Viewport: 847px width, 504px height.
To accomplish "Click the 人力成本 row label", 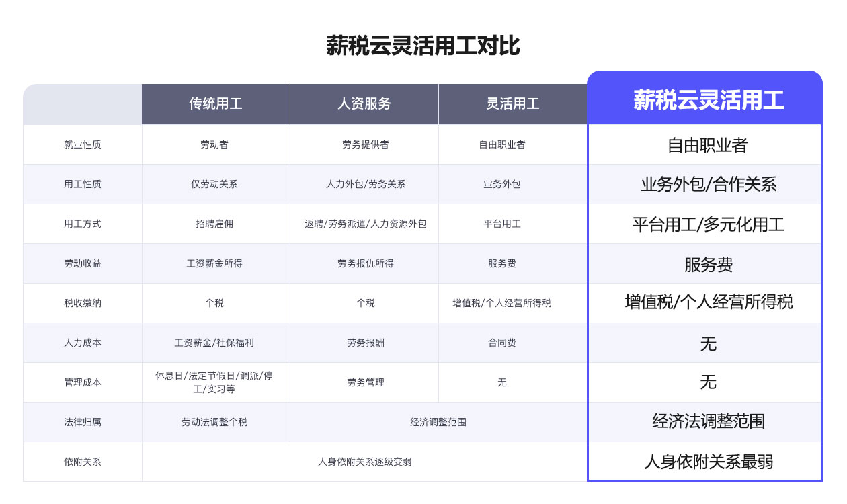I will click(x=83, y=343).
